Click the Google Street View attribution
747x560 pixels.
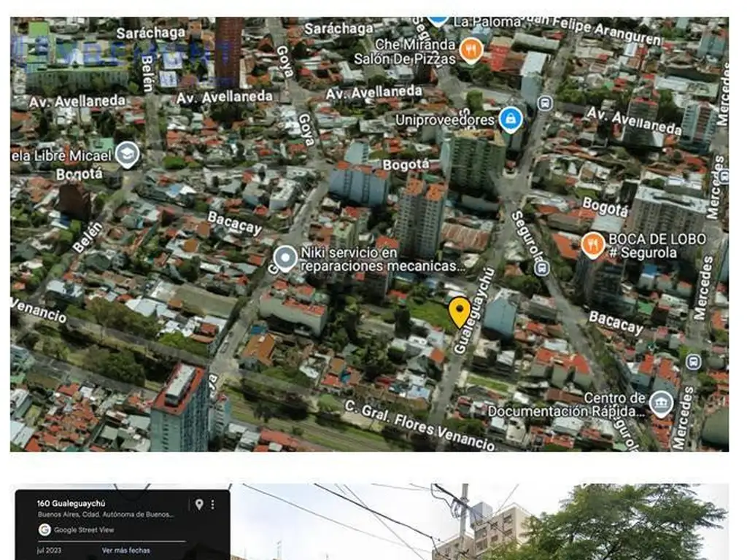[77, 530]
